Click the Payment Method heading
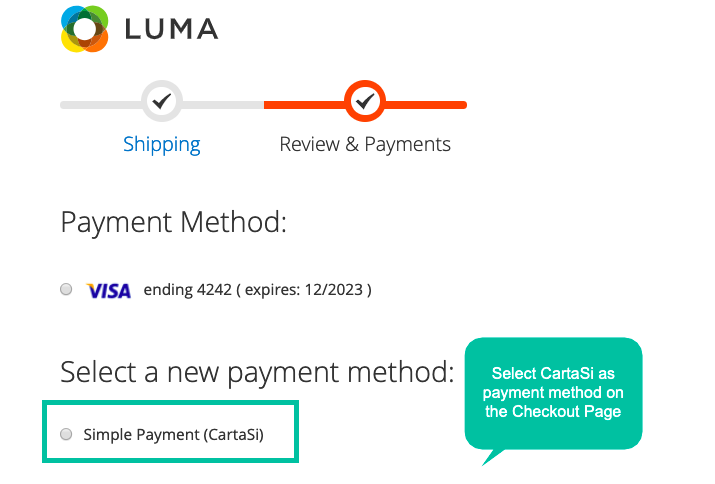This screenshot has height=484, width=715. 174,223
